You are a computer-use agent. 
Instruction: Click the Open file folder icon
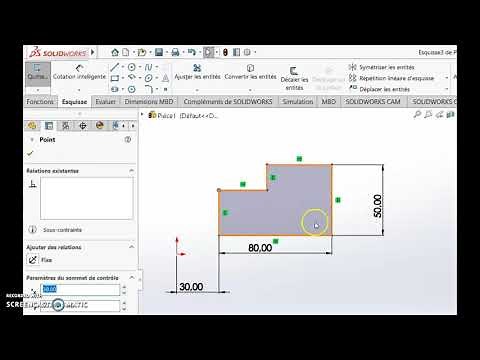click(142, 52)
